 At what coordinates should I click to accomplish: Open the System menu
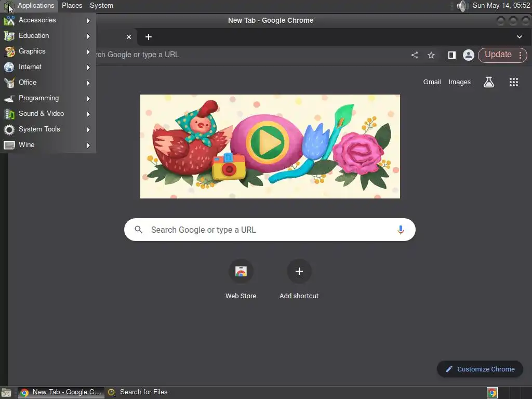tap(101, 5)
